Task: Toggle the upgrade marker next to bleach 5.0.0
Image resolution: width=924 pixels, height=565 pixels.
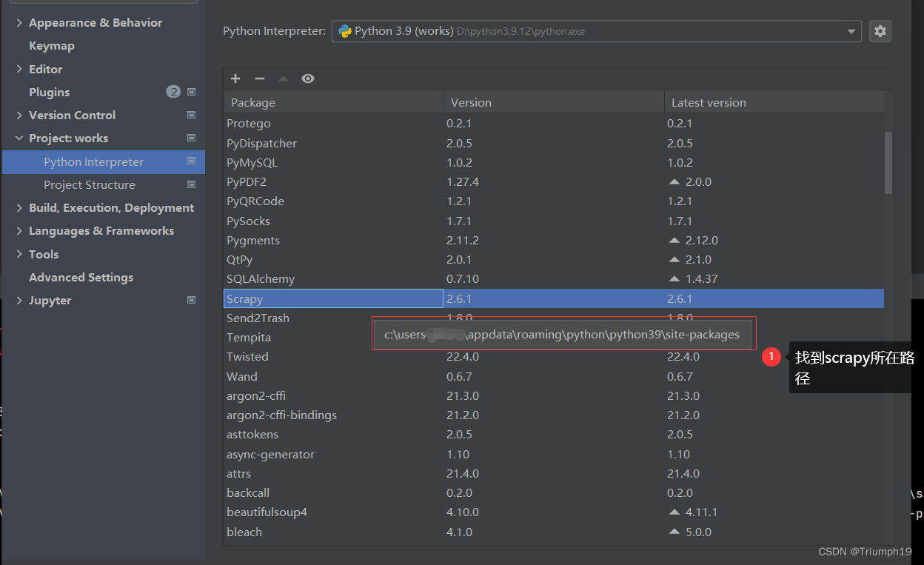Action: click(x=674, y=531)
